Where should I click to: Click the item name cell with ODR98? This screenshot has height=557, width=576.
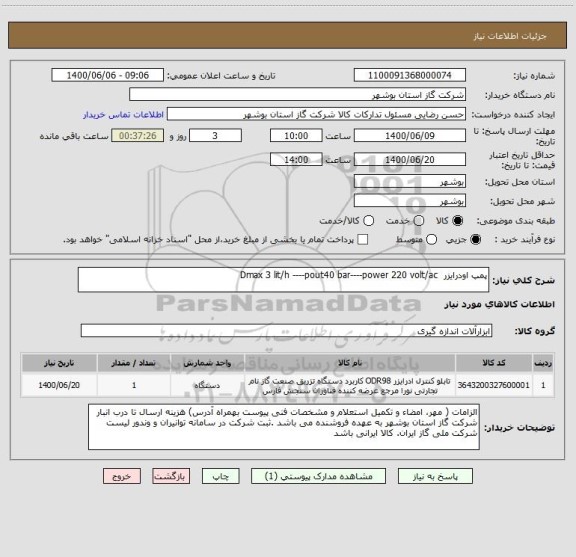pyautogui.click(x=350, y=385)
